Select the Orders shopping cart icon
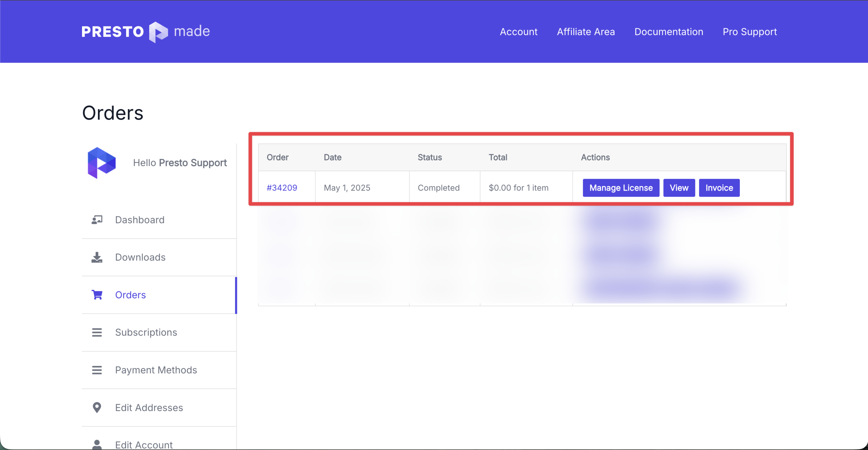The image size is (868, 450). point(97,295)
